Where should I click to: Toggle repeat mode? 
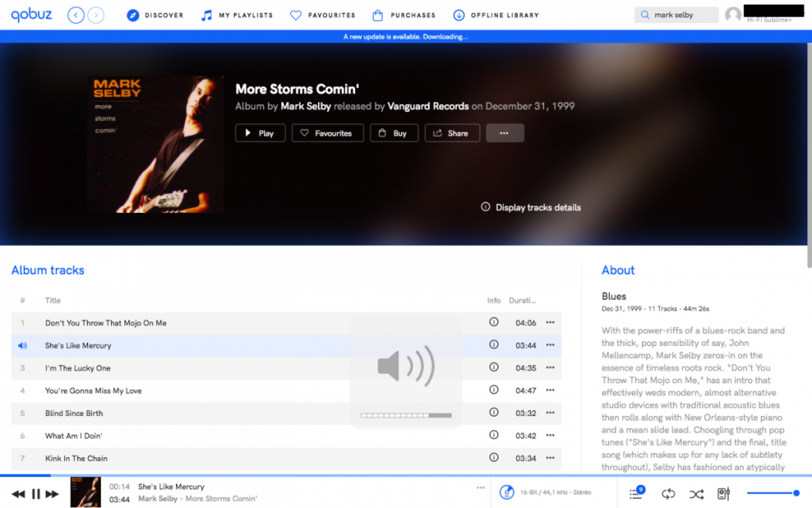(x=668, y=494)
